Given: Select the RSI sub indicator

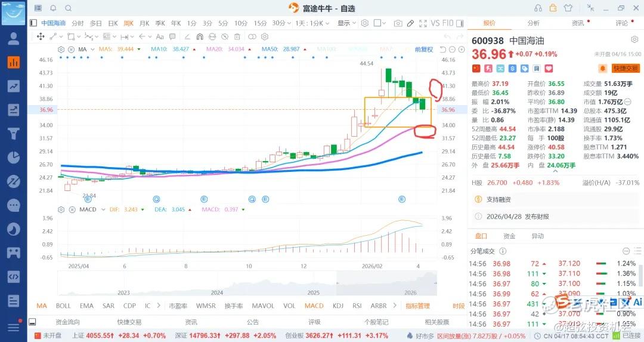Looking at the screenshot, I should (357, 306).
